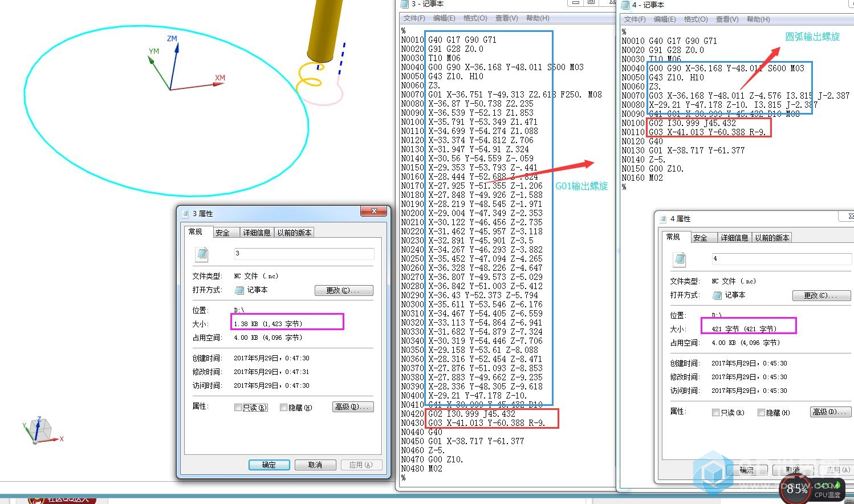Viewport: 854px width, 504px height.
Task: Click NC file icon in 4 属性 dialog
Action: point(680,259)
